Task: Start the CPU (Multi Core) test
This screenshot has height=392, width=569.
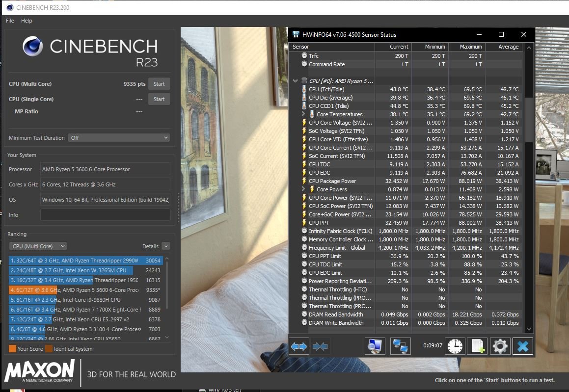Action: 159,84
